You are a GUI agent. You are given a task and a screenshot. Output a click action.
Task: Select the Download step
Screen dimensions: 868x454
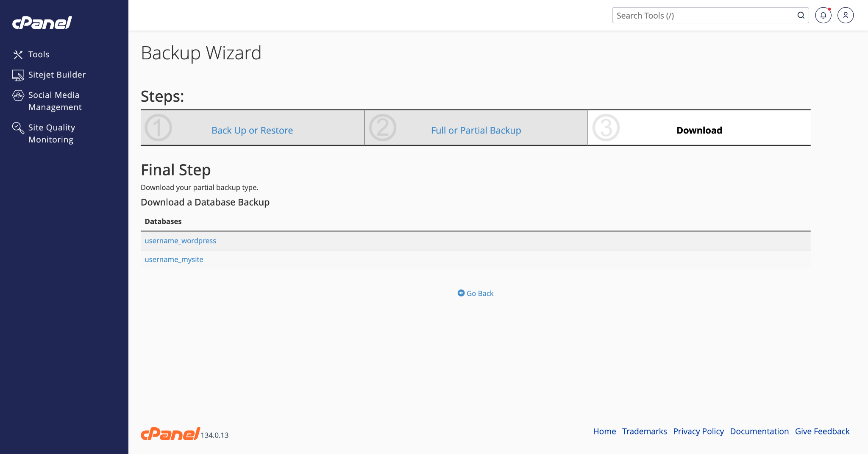(x=699, y=131)
